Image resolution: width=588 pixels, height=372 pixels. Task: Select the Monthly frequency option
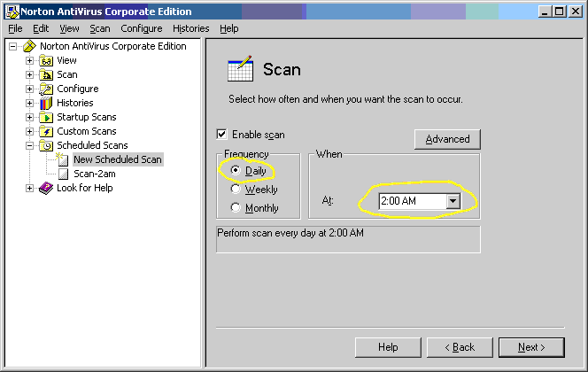coord(236,207)
